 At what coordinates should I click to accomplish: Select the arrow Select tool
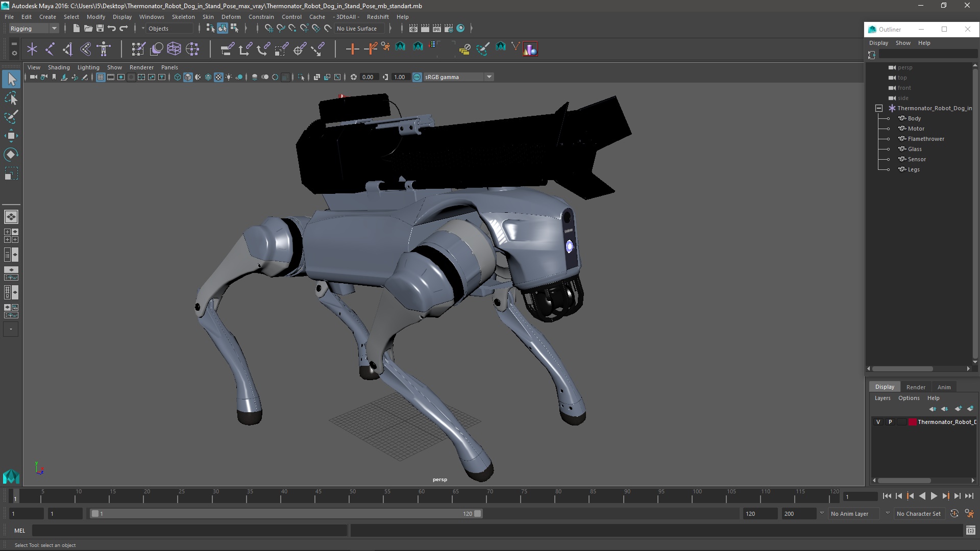coord(11,79)
